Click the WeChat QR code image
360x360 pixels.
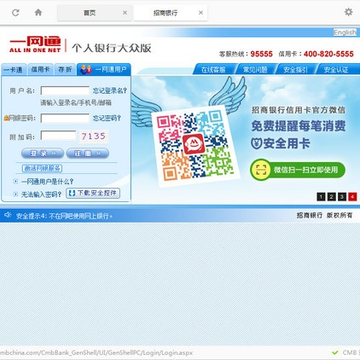tap(195, 145)
